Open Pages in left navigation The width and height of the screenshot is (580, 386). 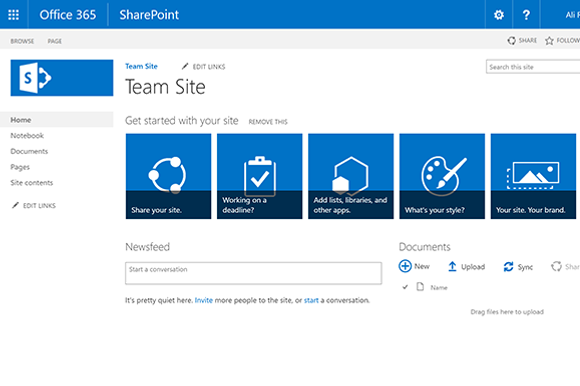[x=20, y=167]
